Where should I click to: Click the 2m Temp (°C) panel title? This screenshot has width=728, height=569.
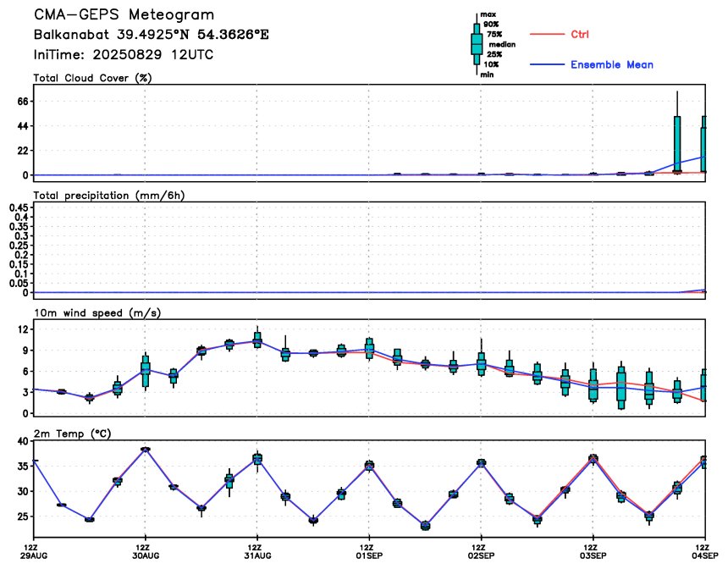(x=72, y=434)
